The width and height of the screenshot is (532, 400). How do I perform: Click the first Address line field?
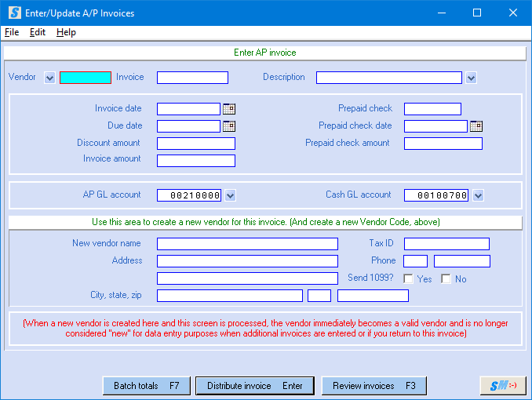[x=247, y=261]
